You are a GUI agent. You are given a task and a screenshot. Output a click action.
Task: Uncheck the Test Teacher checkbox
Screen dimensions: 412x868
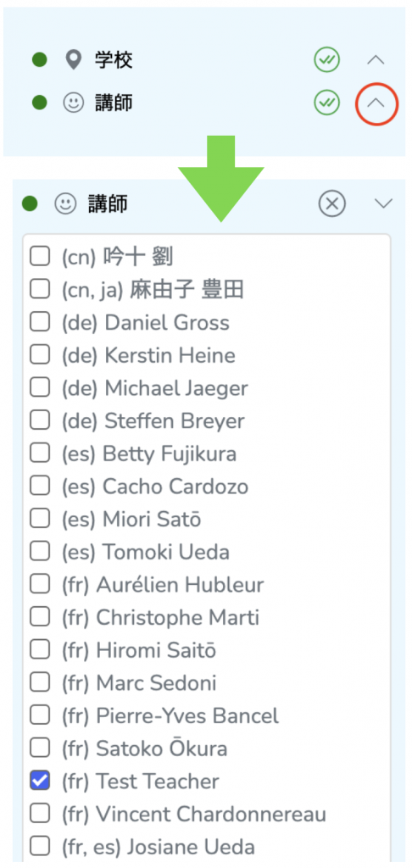click(x=39, y=781)
